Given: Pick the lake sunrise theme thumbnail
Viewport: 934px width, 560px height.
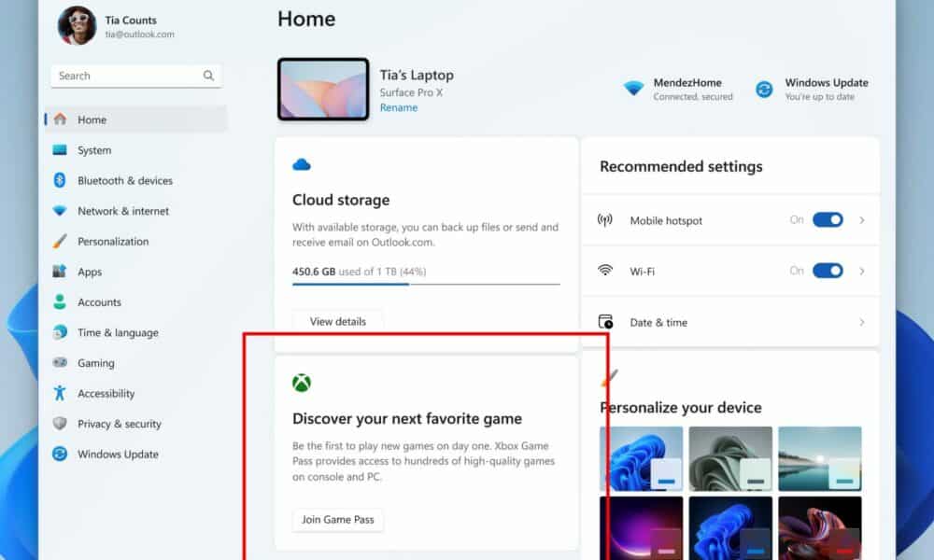Looking at the screenshot, I should (x=820, y=458).
